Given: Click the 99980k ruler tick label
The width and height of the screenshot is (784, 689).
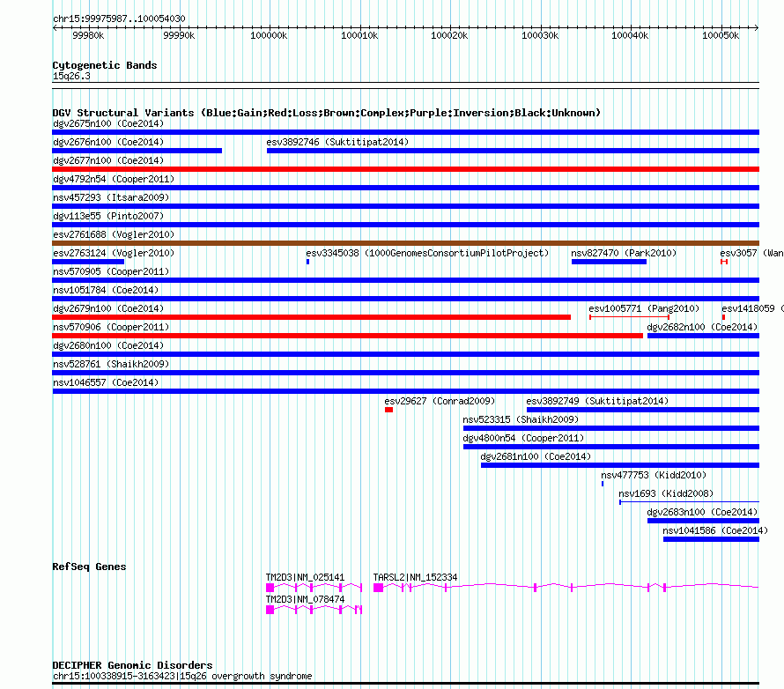Looking at the screenshot, I should 88,35.
